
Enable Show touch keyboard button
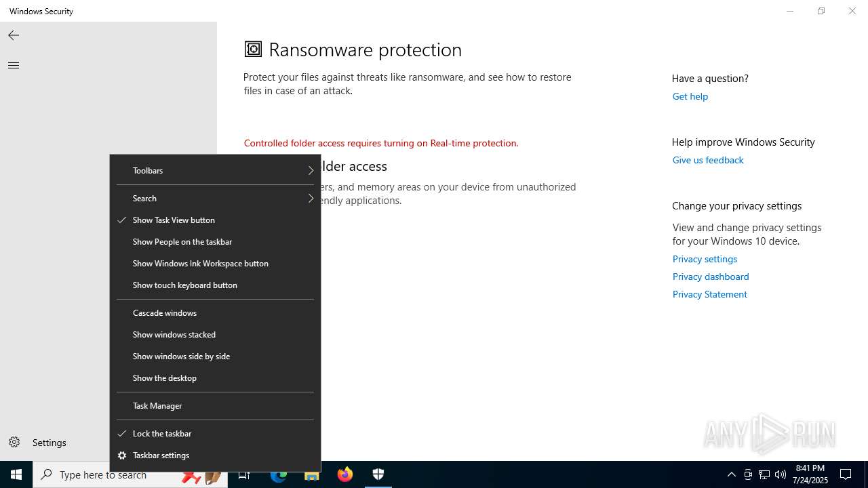click(215, 285)
